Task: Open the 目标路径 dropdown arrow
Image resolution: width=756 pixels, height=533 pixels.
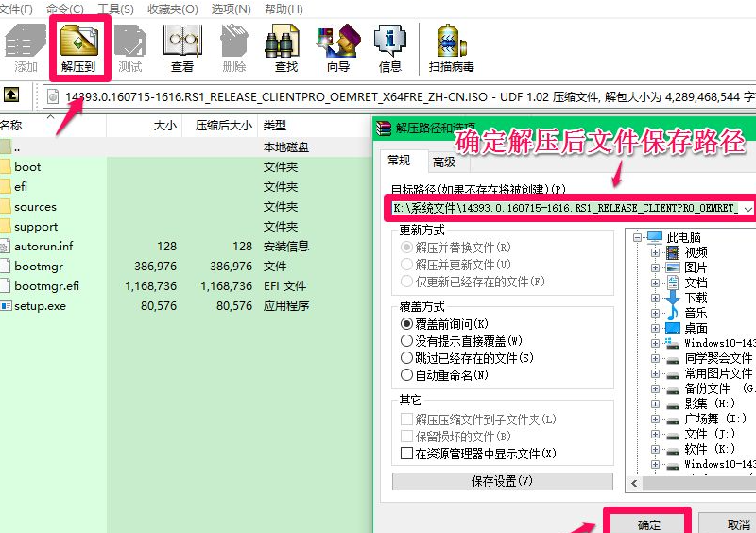Action: pyautogui.click(x=747, y=208)
